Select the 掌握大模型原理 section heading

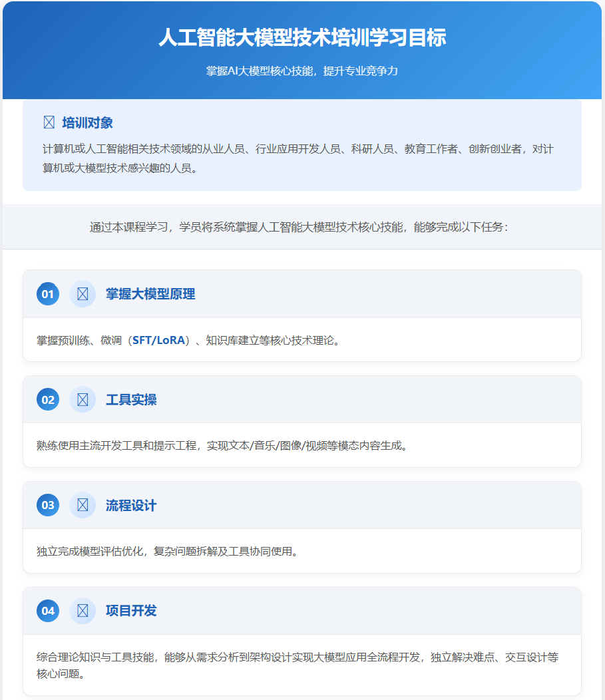pos(150,294)
